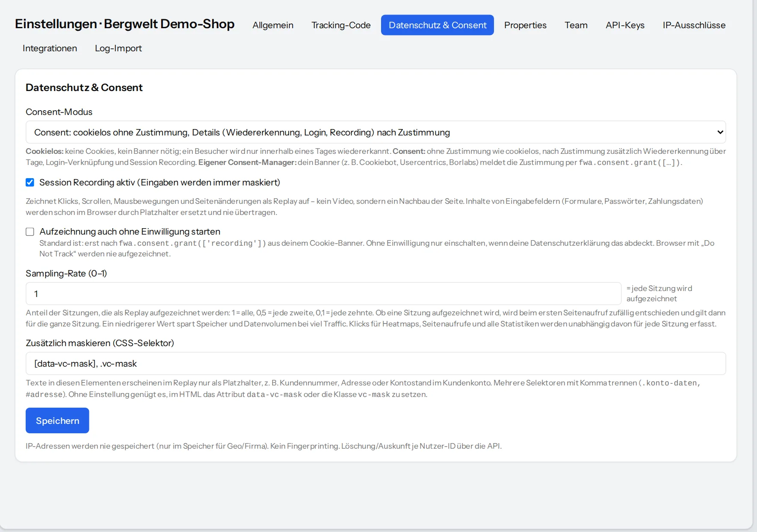Click the Sampling-Rate (0–1) label
The width and height of the screenshot is (757, 532).
point(66,273)
